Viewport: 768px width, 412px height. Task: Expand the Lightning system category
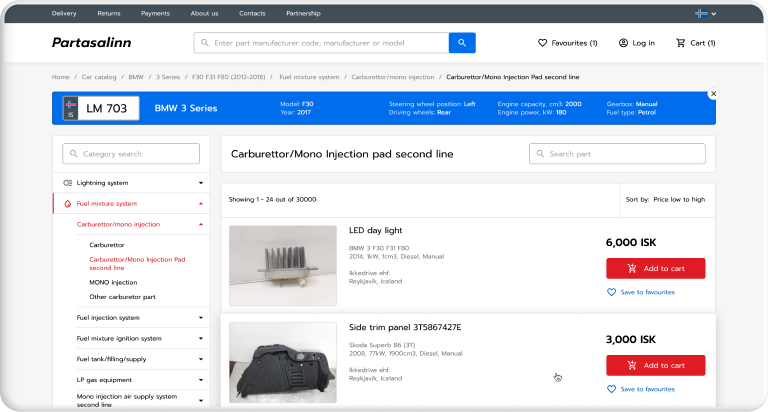coord(201,183)
